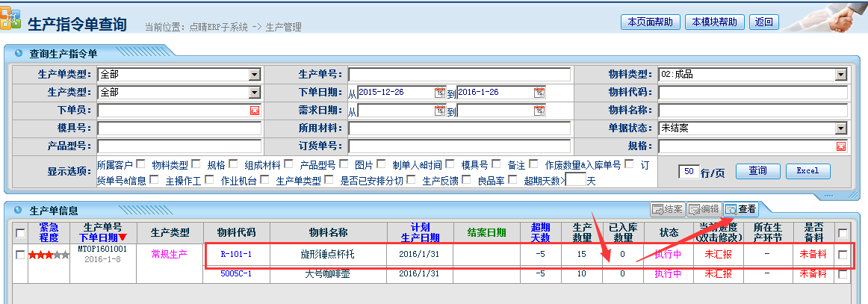Open calendar for 需求日期 end date
Image resolution: width=868 pixels, height=304 pixels.
click(x=539, y=111)
